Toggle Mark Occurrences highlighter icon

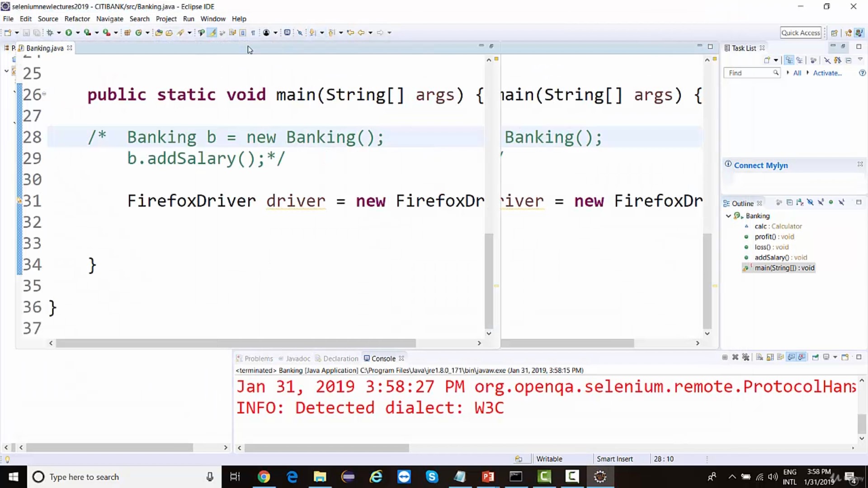pyautogui.click(x=212, y=33)
